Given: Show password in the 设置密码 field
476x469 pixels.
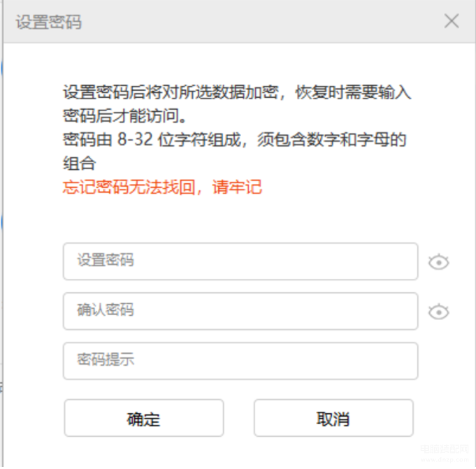Looking at the screenshot, I should [x=439, y=262].
